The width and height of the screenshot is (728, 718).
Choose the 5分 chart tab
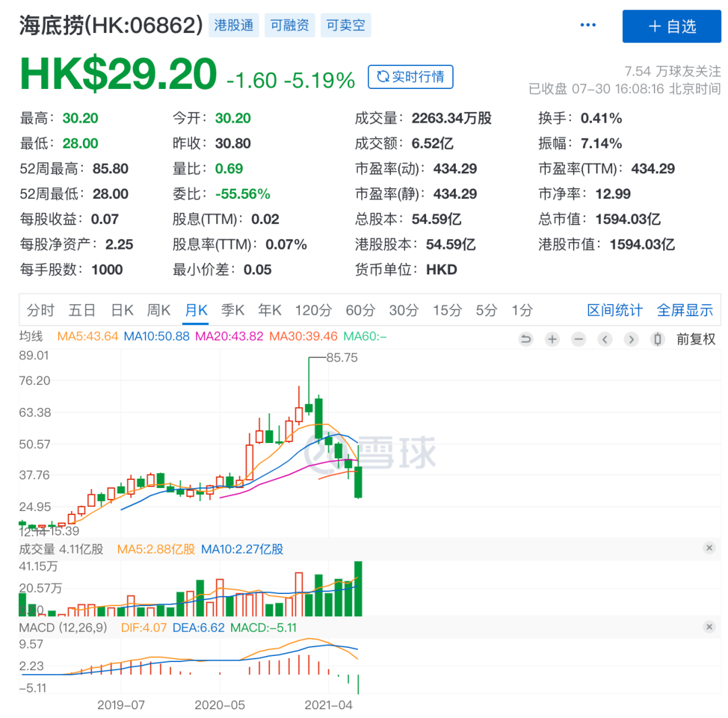coord(487,309)
